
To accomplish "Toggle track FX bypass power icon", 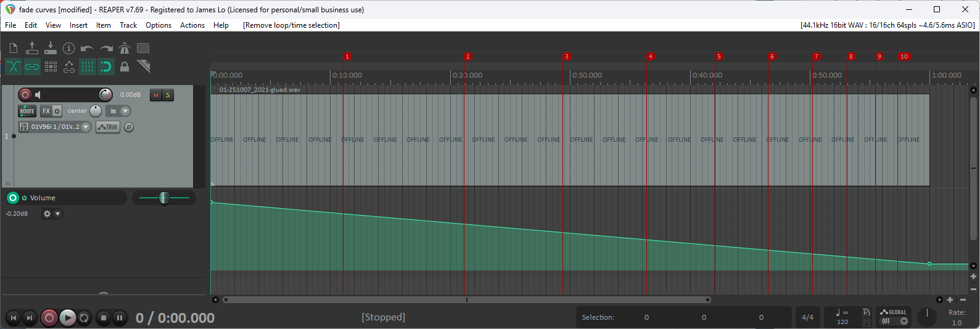I will click(x=57, y=111).
